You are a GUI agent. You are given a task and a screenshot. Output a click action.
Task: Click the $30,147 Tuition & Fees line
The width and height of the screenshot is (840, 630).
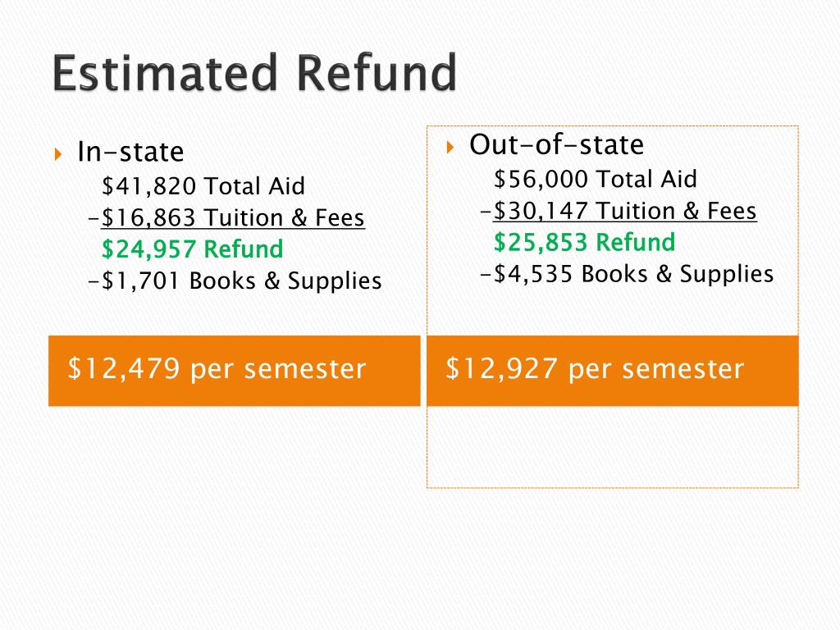(x=619, y=211)
